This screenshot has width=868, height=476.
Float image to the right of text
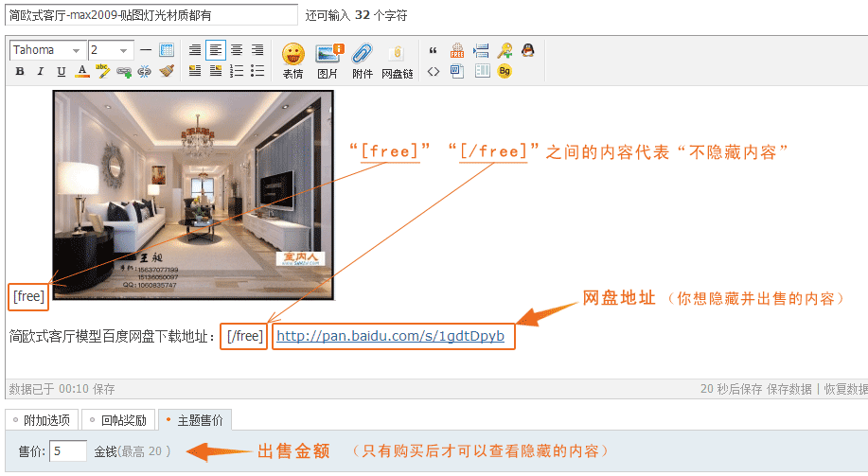pos(215,71)
